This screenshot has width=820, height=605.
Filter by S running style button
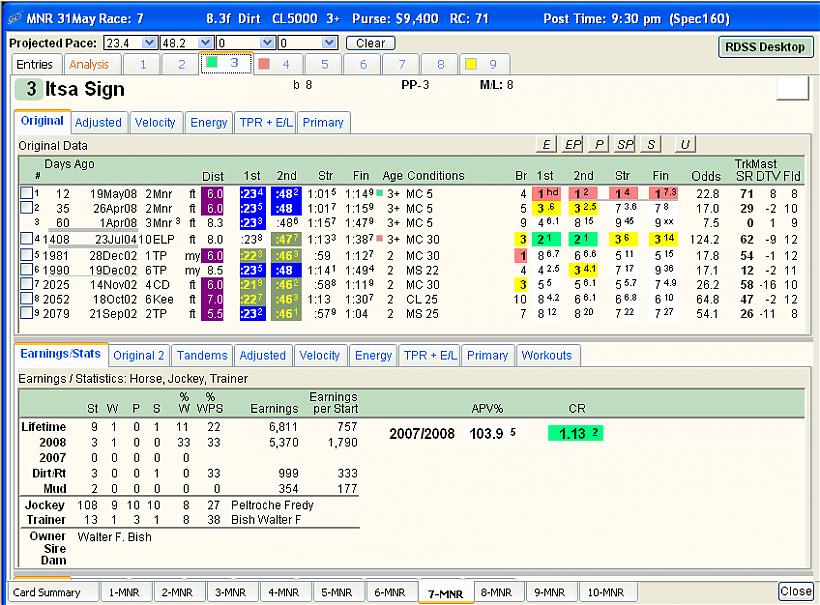pyautogui.click(x=651, y=144)
